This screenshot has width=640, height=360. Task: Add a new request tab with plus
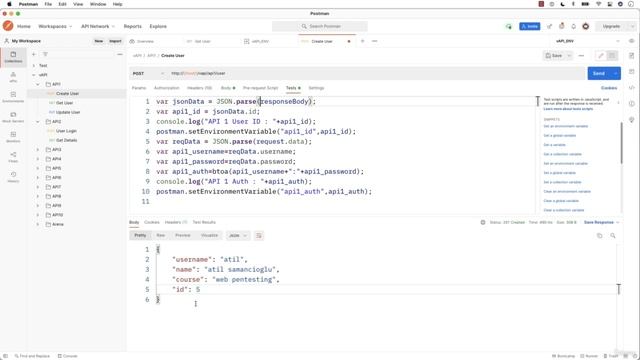362,41
